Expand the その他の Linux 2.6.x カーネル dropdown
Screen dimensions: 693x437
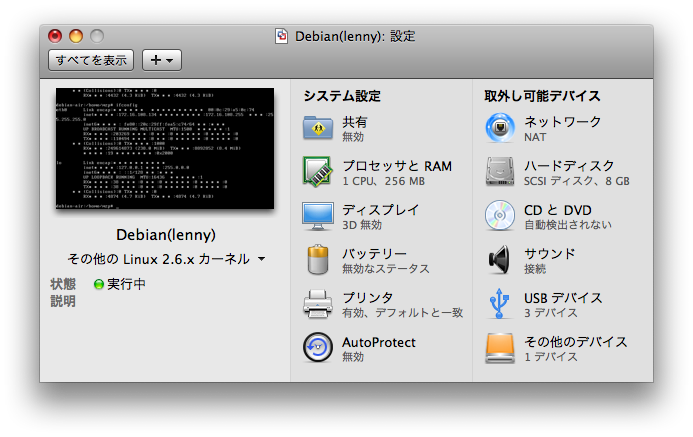pos(166,259)
